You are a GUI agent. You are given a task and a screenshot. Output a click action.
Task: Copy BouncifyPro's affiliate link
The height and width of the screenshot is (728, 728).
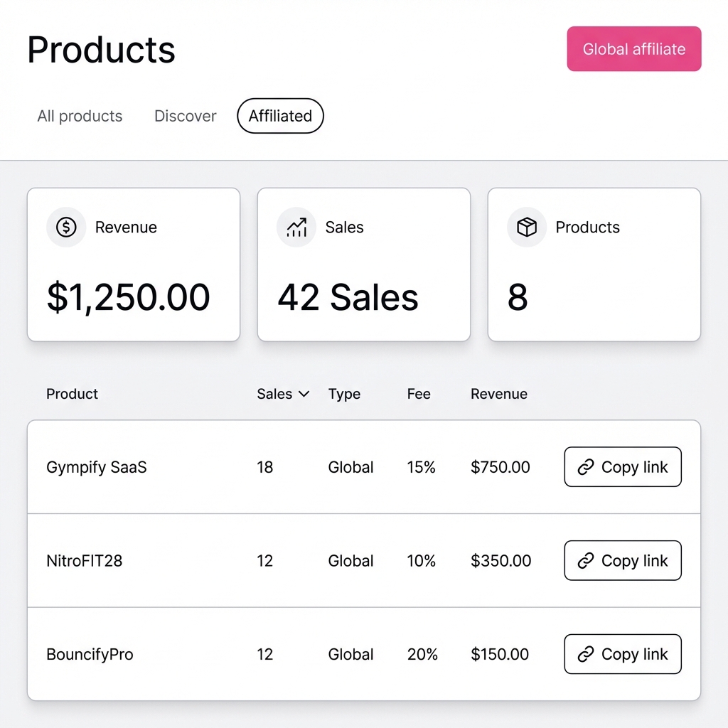pos(622,654)
